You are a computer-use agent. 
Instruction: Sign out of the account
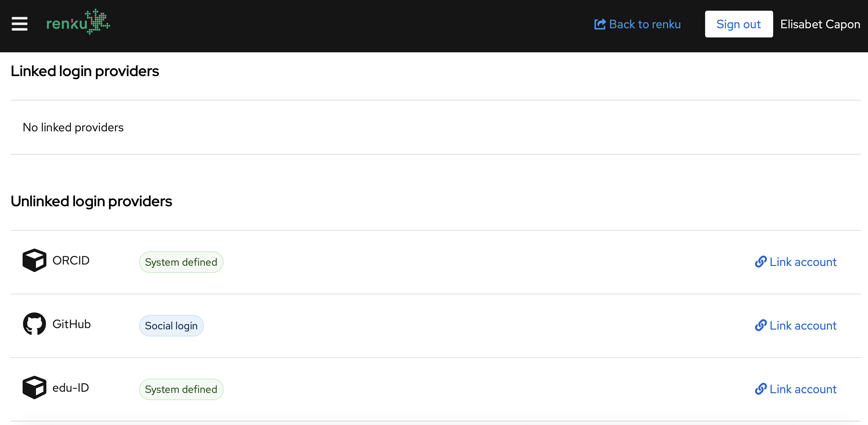click(x=739, y=24)
